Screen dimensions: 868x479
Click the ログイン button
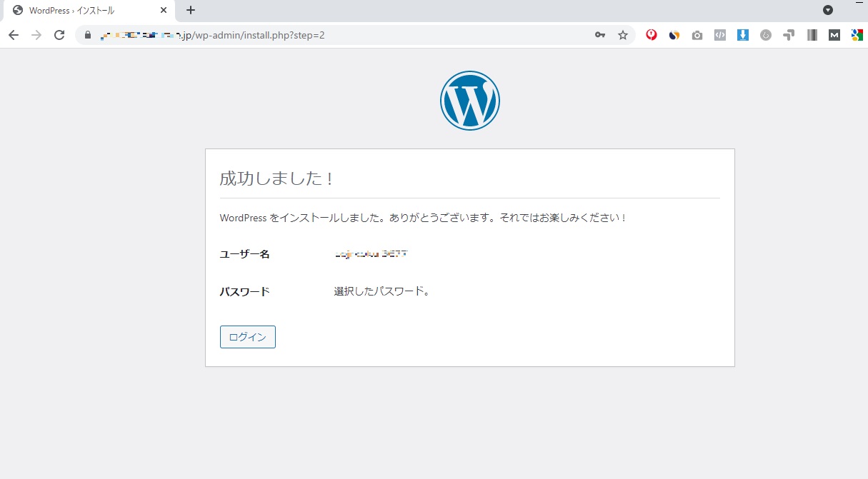click(x=247, y=337)
